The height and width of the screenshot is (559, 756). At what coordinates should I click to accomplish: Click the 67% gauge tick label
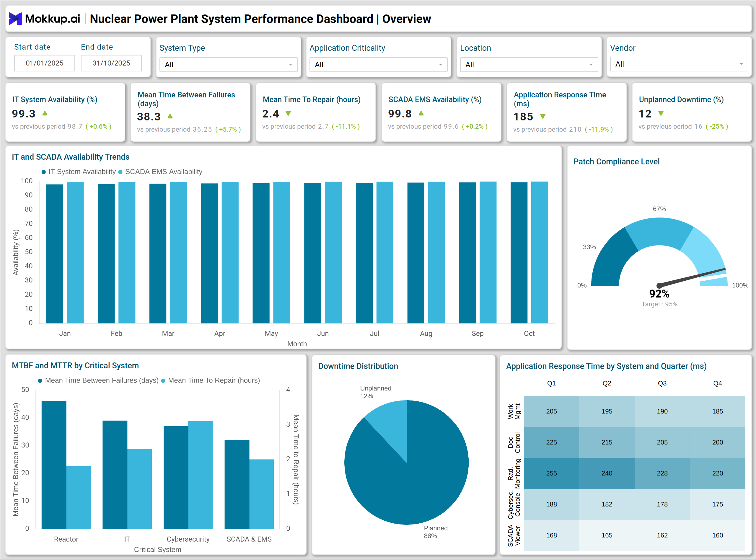click(x=659, y=209)
